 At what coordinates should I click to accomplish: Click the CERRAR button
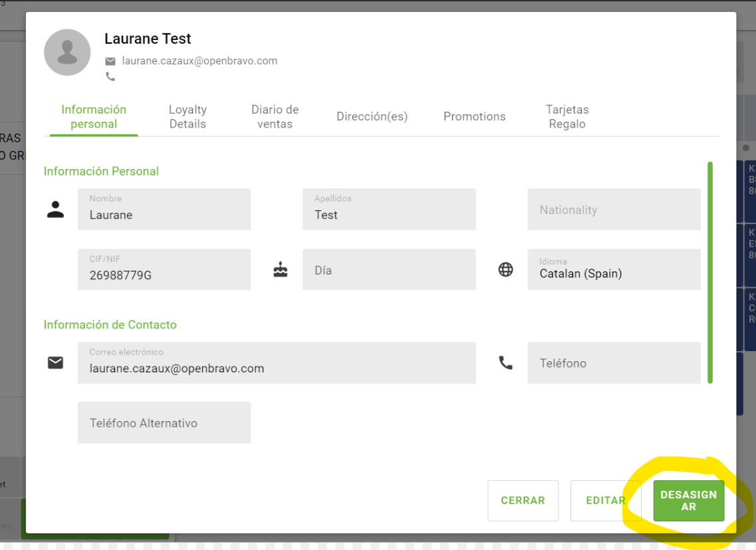(x=523, y=501)
